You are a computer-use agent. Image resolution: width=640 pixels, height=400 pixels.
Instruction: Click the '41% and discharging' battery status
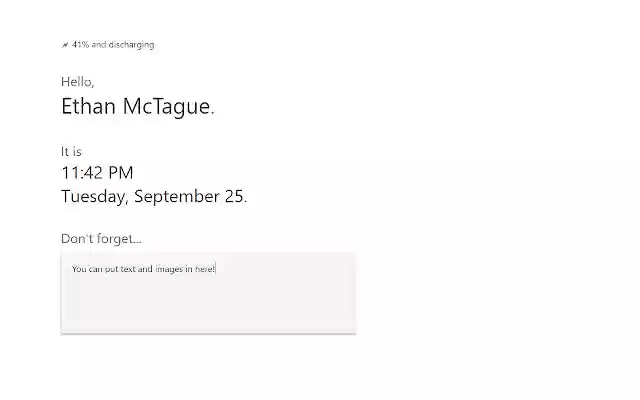click(x=113, y=45)
